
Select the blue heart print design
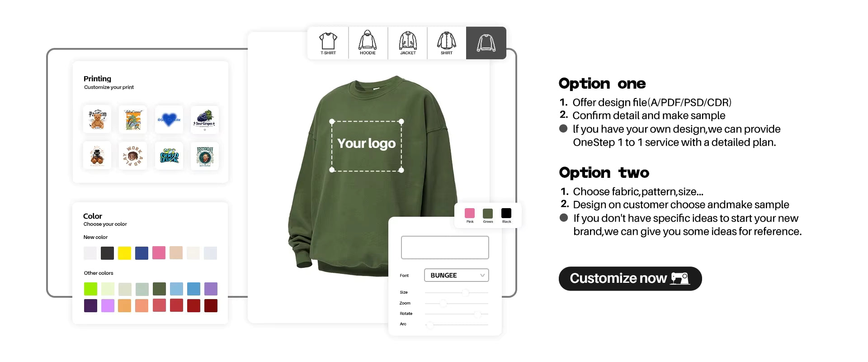click(169, 119)
